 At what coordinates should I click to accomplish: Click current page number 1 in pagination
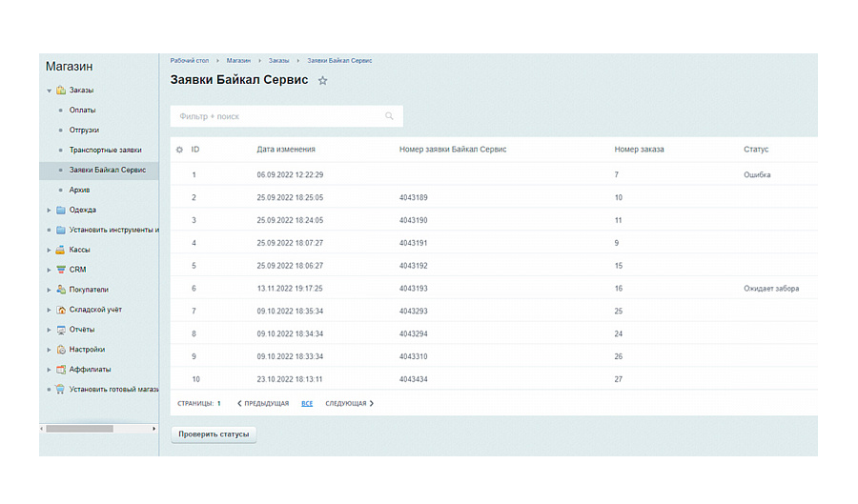pos(219,403)
